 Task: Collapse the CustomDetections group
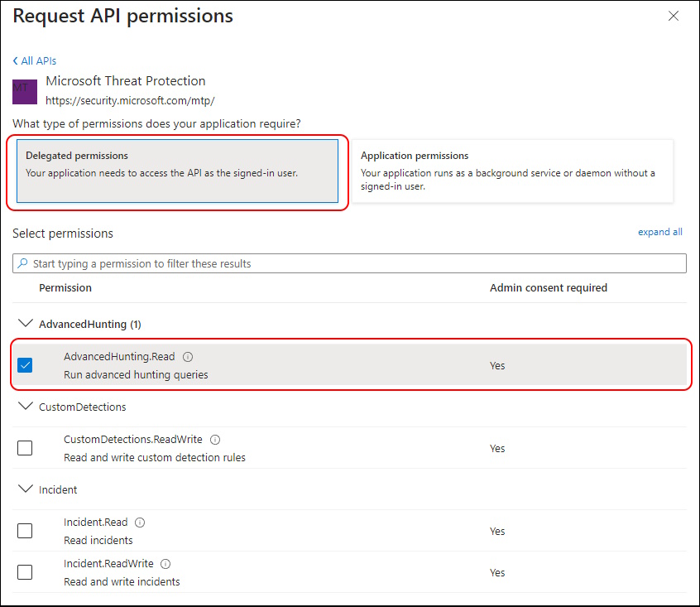26,406
